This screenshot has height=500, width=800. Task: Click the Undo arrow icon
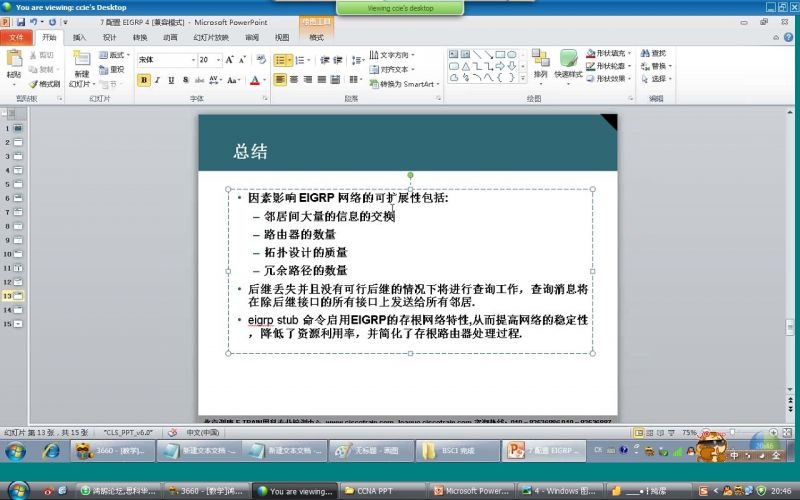tap(33, 22)
